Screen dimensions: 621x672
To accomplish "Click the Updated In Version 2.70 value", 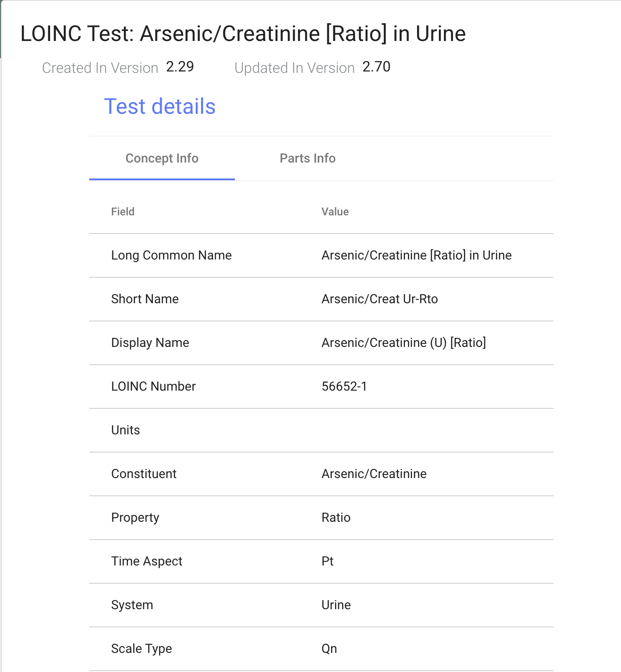I will click(377, 67).
